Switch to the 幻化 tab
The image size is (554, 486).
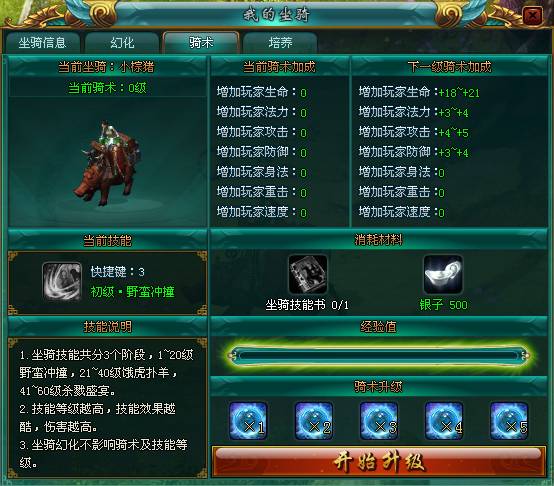[x=122, y=43]
